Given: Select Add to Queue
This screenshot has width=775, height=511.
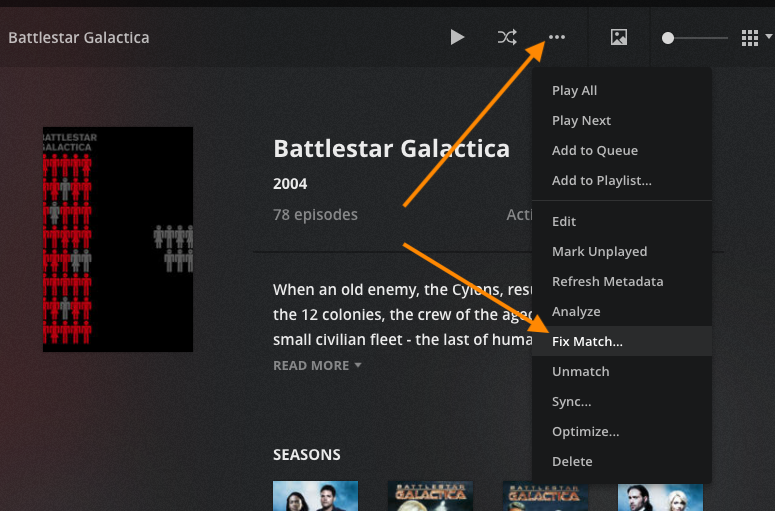Looking at the screenshot, I should click(622, 150).
